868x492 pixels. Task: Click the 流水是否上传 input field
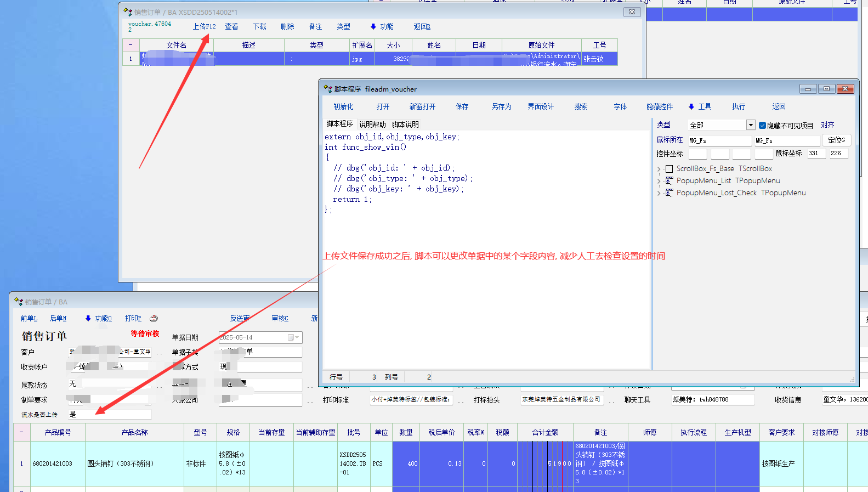pyautogui.click(x=109, y=415)
